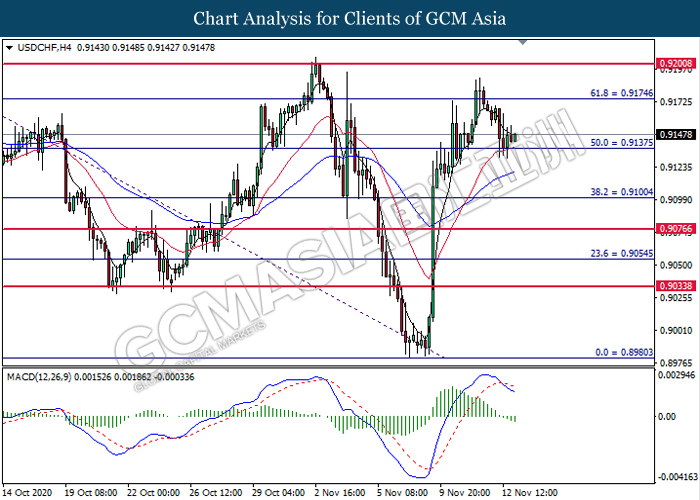Viewport: 700px width, 500px height.
Task: Click the 29 Oct 04:00 time label
Action: pos(278,493)
